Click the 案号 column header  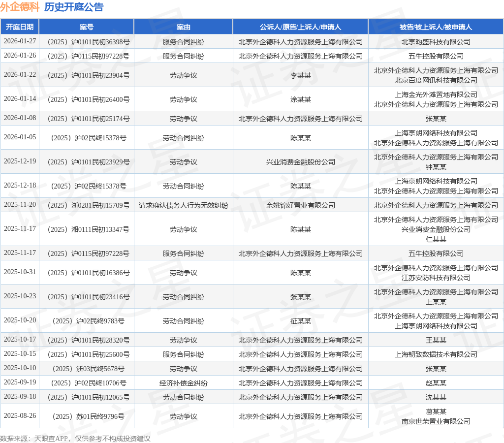pos(87,27)
